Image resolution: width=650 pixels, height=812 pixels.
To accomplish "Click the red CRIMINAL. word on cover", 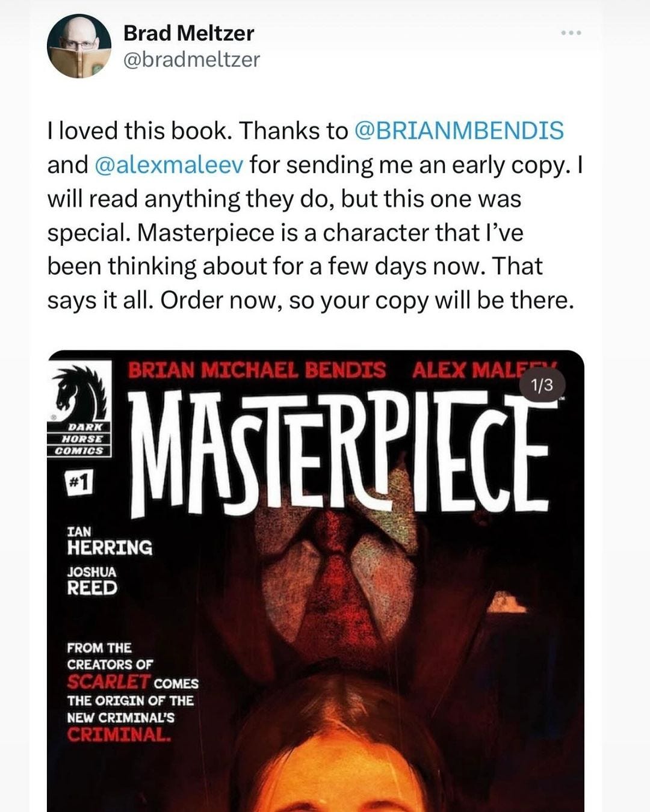I will 119,734.
